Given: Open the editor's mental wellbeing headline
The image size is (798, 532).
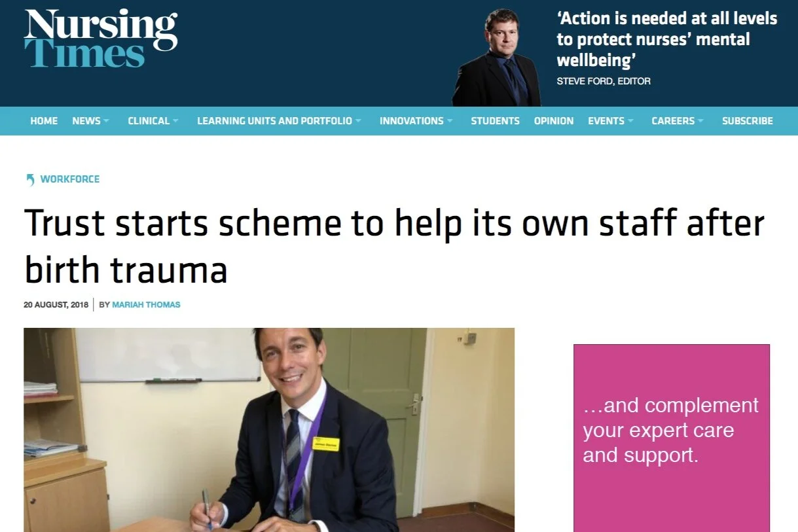Looking at the screenshot, I should pos(667,39).
